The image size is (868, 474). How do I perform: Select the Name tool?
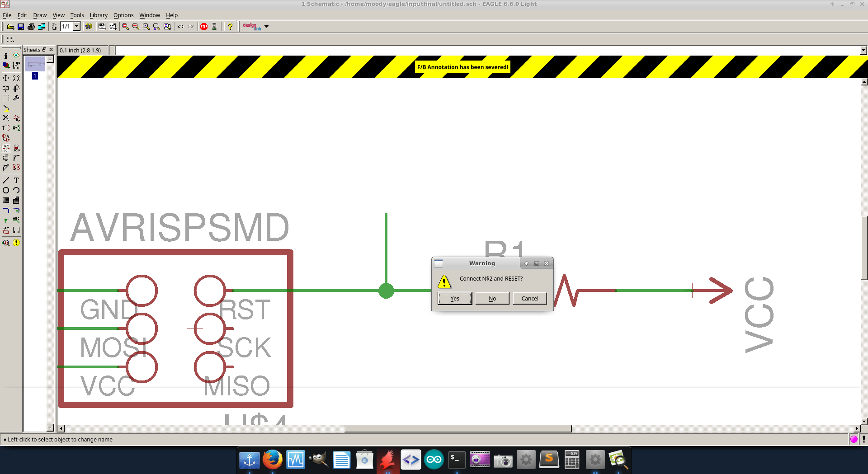(6, 148)
